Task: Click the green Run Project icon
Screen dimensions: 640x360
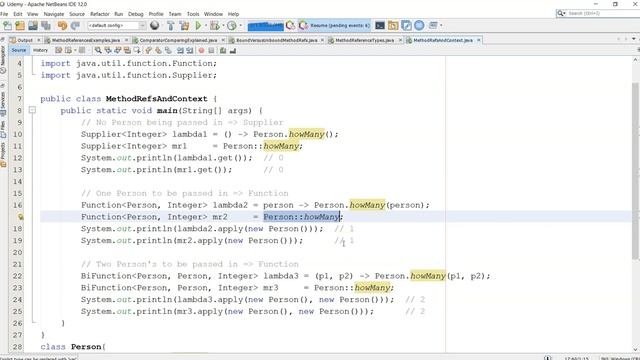Action: [198, 26]
